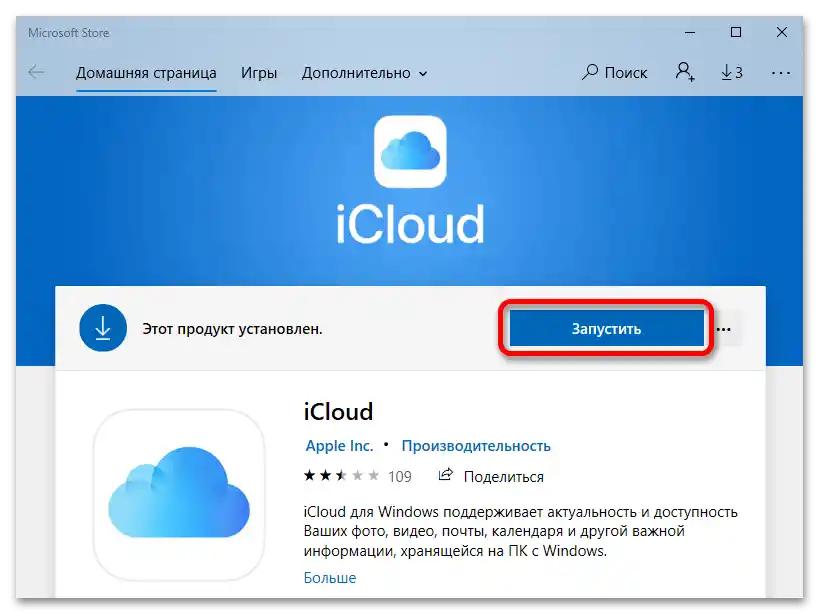Viewport: 819px width, 614px height.
Task: Click the iCloud heading in the app details
Action: pyautogui.click(x=338, y=411)
